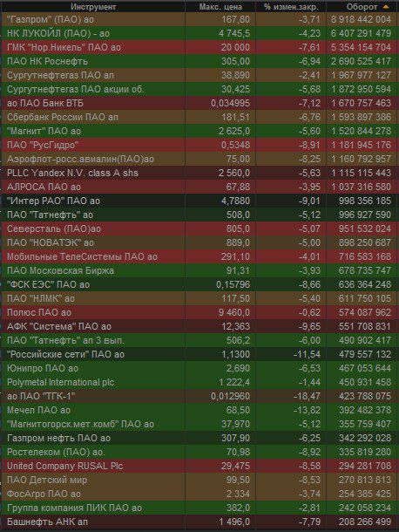Select the United Company RUSAL Plc row
This screenshot has width=399, height=532.
click(199, 466)
